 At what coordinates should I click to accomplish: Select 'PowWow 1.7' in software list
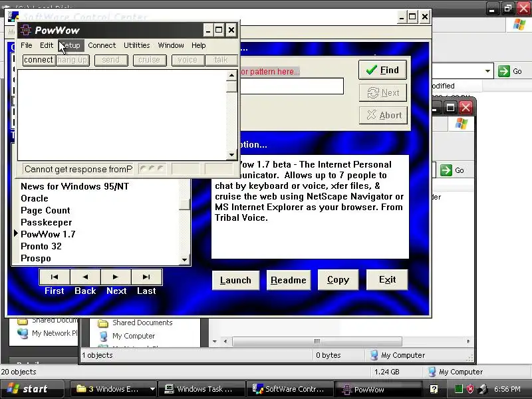[x=48, y=234]
